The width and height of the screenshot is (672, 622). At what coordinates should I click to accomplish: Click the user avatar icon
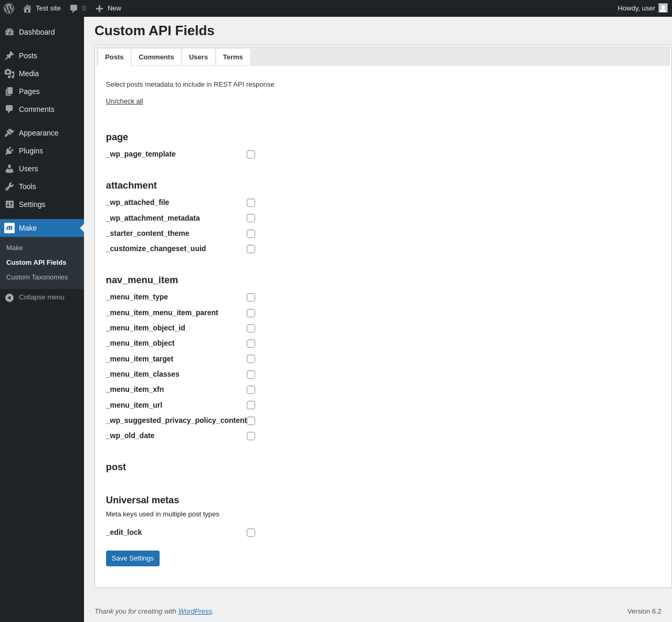click(x=663, y=8)
